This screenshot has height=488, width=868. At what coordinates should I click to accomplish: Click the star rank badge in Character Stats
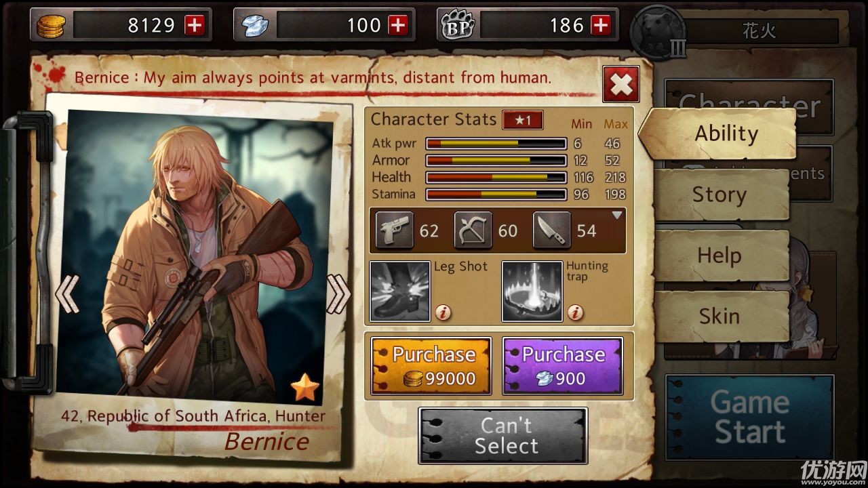[522, 120]
